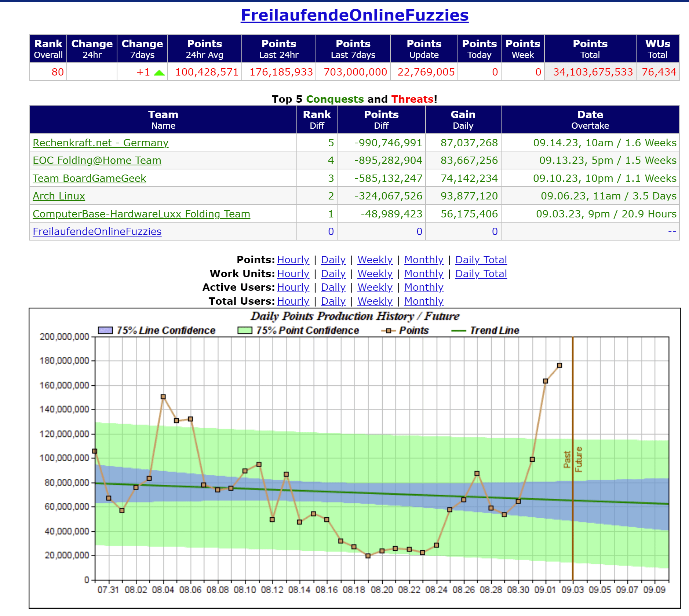Open the FreilaufendeOnlineFuzzies title link
689x616 pixels.
(x=354, y=15)
